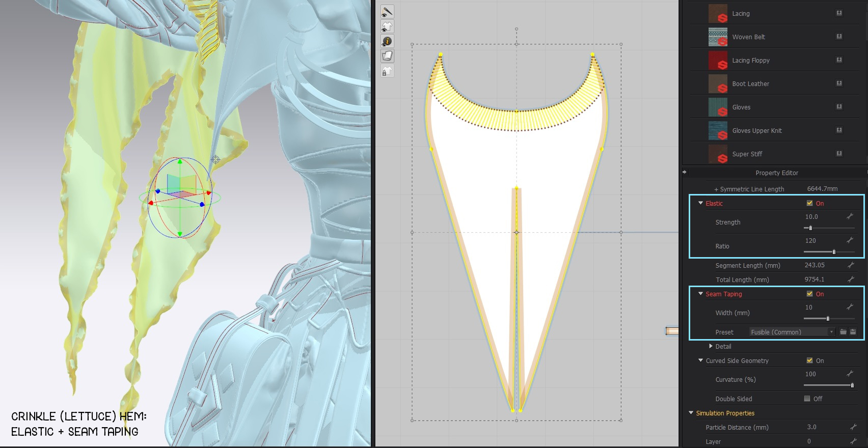Image resolution: width=868 pixels, height=448 pixels.
Task: Save preset using the disk icon
Action: 853,332
